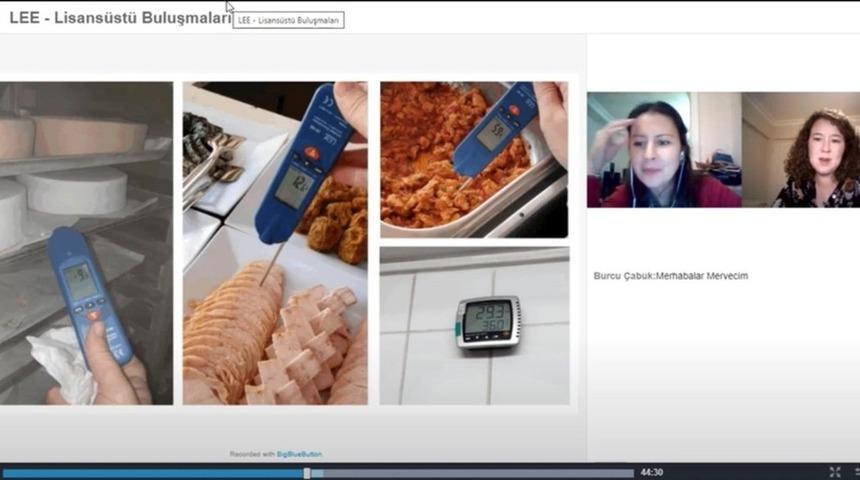This screenshot has height=480, width=860.
Task: Select the left webcam video of woman with earphones
Action: tap(664, 150)
